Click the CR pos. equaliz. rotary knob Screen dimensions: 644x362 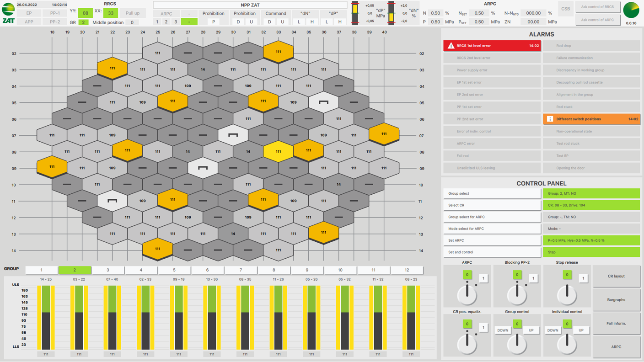pyautogui.click(x=467, y=343)
